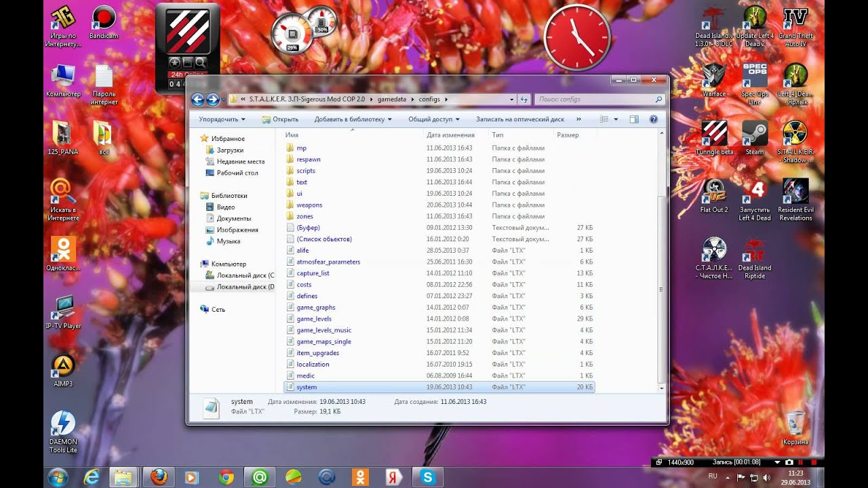Click the Windows Start button

click(x=57, y=476)
